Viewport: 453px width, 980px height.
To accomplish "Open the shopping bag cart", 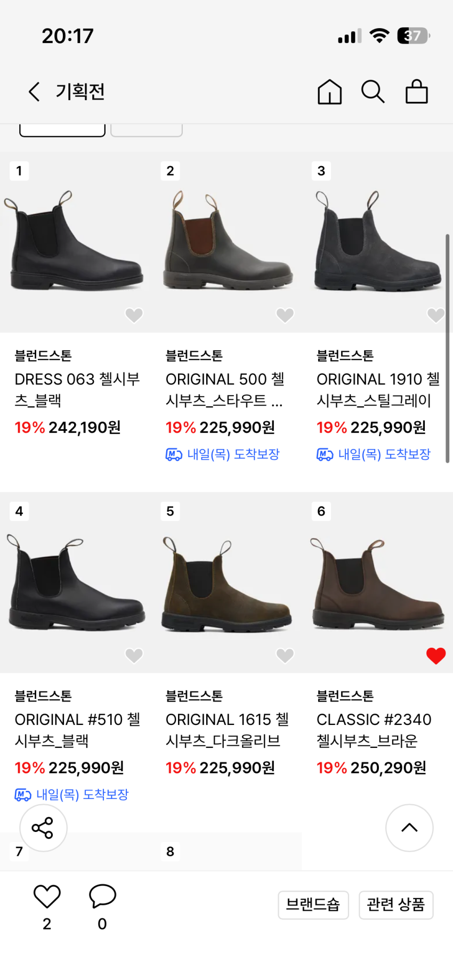I will [x=416, y=92].
